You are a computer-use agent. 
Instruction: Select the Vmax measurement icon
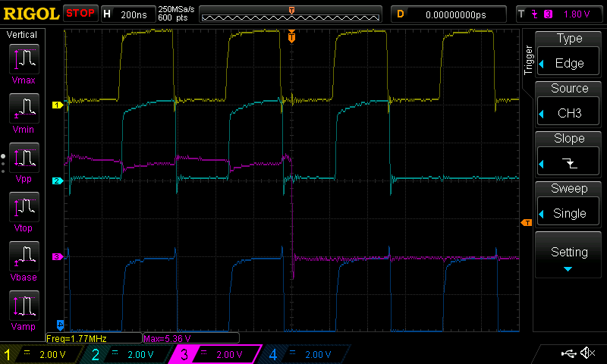pyautogui.click(x=24, y=59)
